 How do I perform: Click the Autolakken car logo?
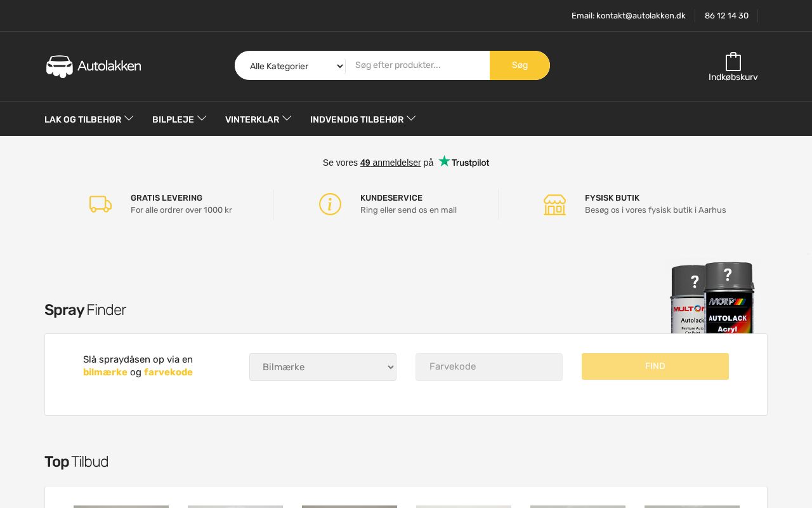pos(93,66)
